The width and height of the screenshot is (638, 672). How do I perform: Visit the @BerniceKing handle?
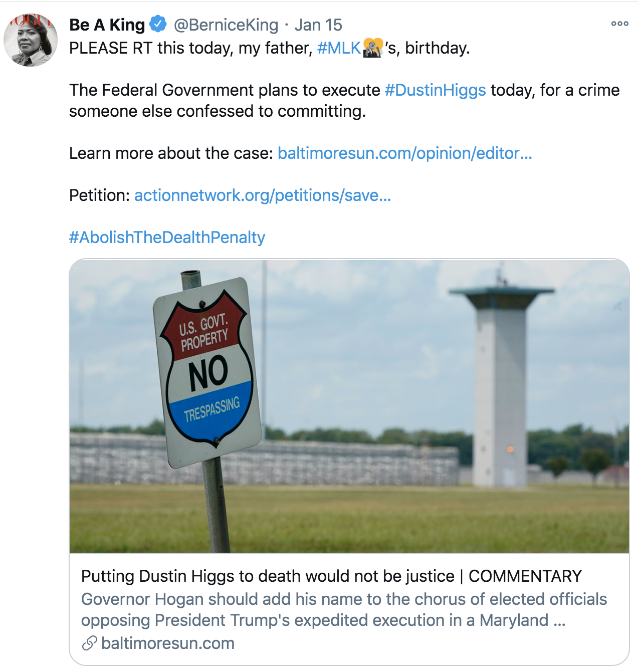[226, 25]
